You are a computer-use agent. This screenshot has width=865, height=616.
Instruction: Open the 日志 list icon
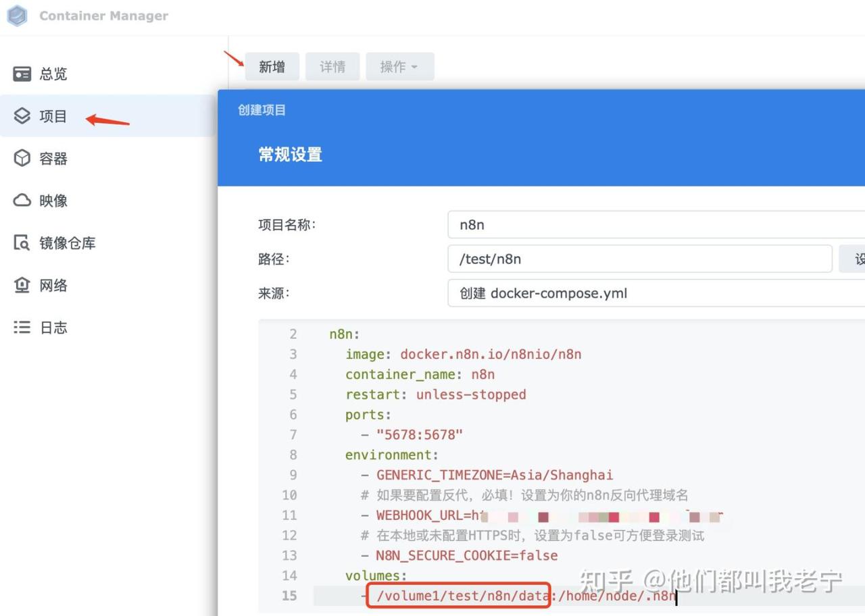click(22, 328)
